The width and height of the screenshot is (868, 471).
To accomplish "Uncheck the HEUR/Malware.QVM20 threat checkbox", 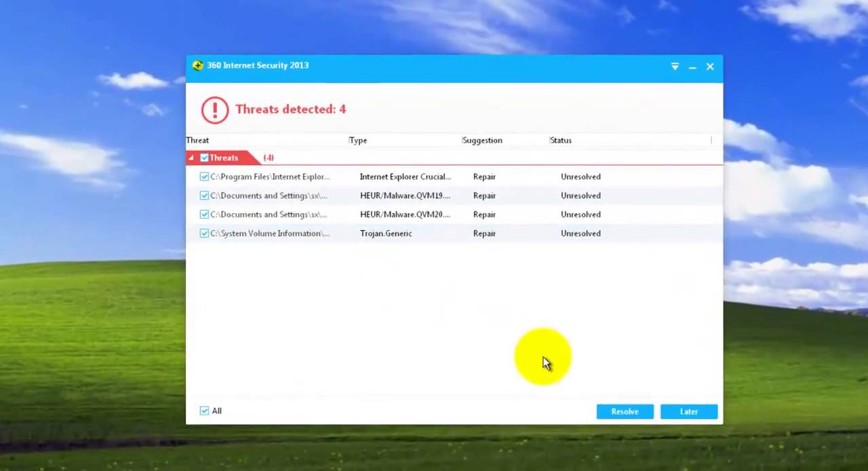I will tap(204, 214).
